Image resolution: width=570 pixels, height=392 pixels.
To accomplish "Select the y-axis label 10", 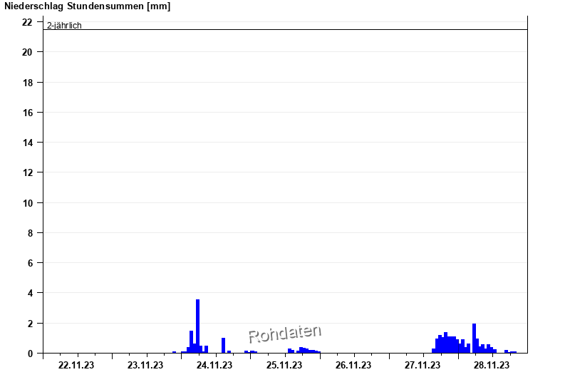I will click(28, 202).
